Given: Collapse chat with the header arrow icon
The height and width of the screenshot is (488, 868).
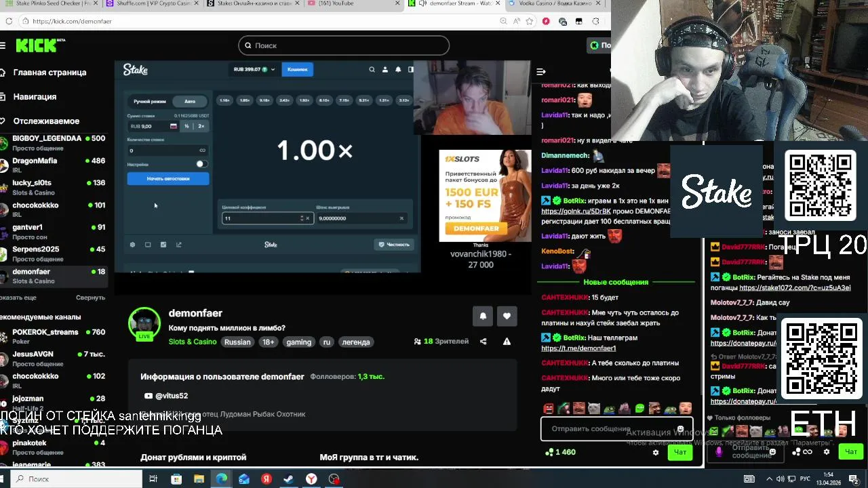Looking at the screenshot, I should [541, 71].
